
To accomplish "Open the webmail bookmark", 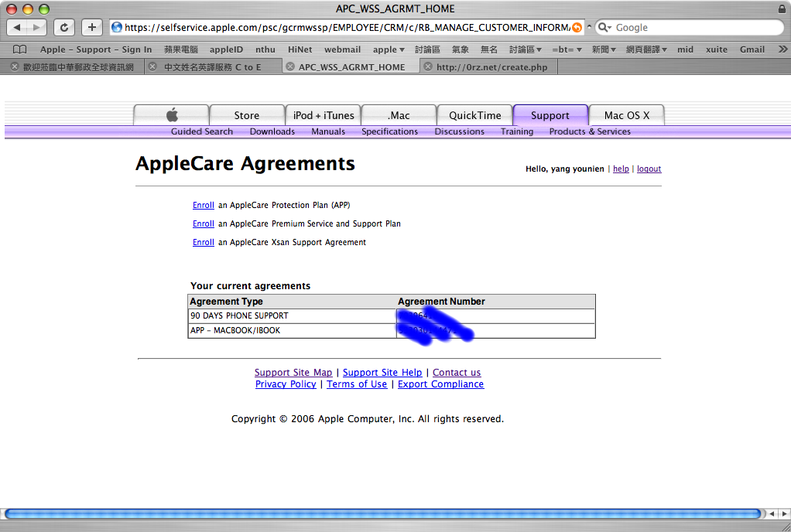I will [x=343, y=49].
